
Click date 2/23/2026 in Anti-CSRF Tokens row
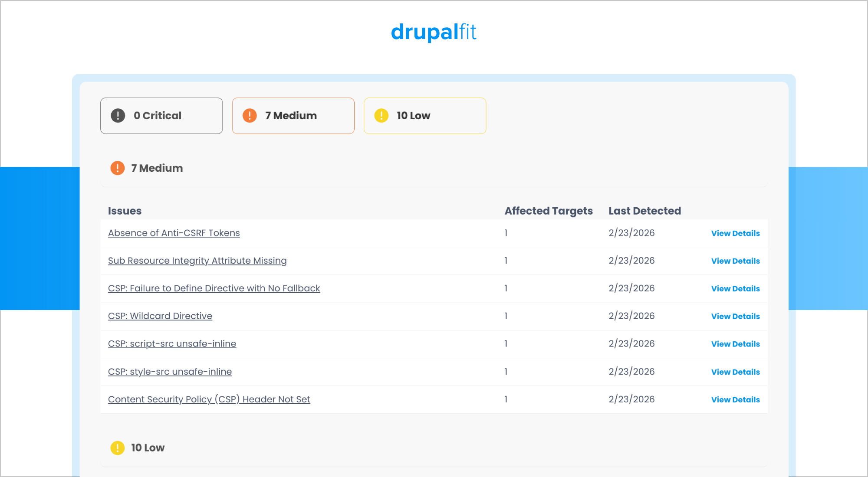(x=631, y=233)
